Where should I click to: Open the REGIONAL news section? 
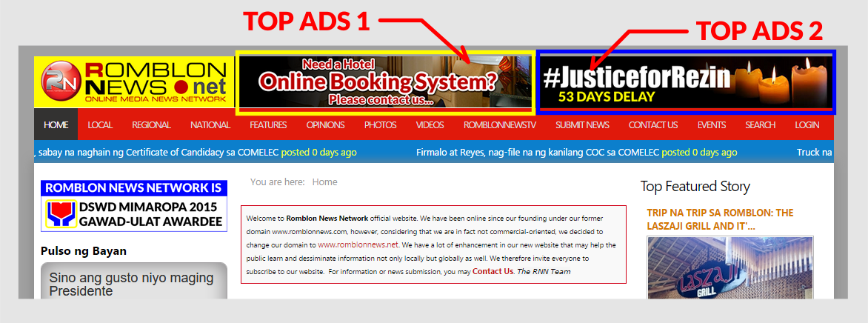click(x=151, y=124)
